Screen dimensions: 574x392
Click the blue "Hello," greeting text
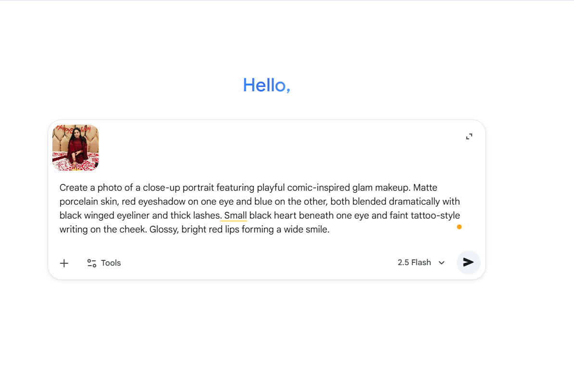click(x=266, y=85)
